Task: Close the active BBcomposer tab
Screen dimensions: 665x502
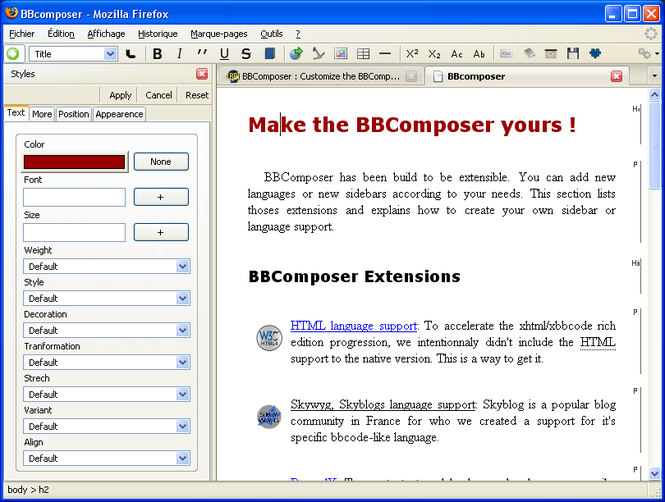Action: (616, 76)
